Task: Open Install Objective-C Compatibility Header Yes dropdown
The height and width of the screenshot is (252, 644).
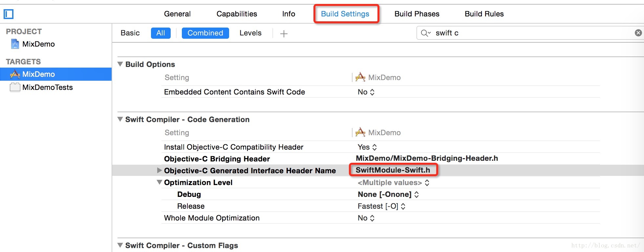Action: [x=367, y=147]
